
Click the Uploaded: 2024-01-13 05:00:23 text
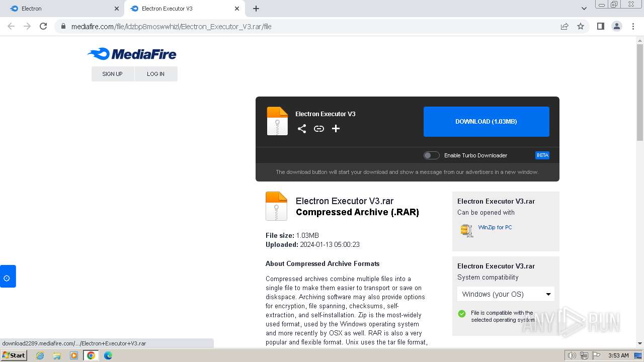pos(312,245)
